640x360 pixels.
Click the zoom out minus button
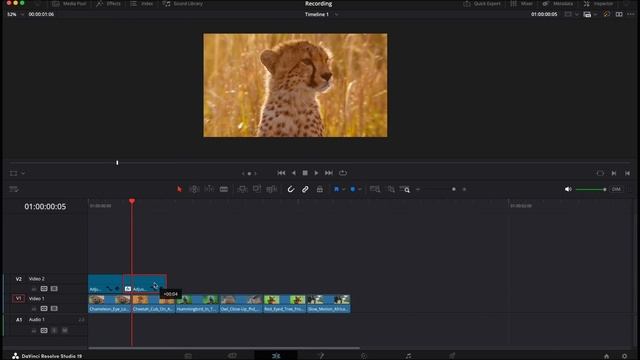tap(418, 189)
